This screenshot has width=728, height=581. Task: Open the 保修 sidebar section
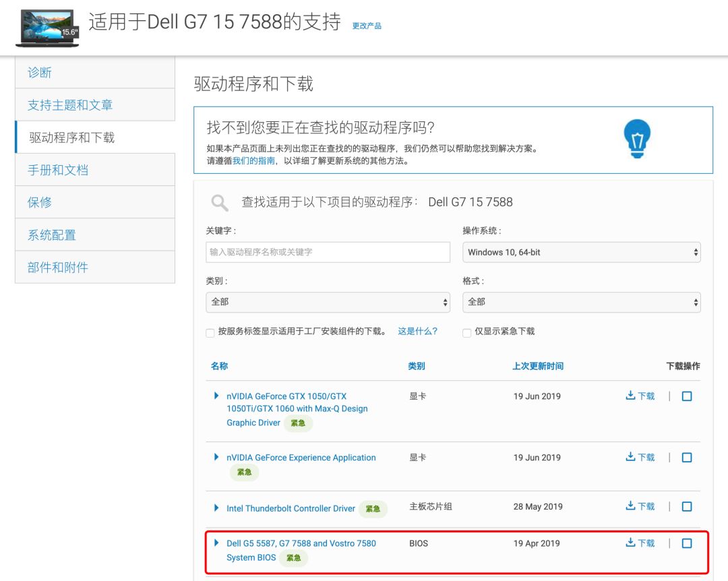40,202
